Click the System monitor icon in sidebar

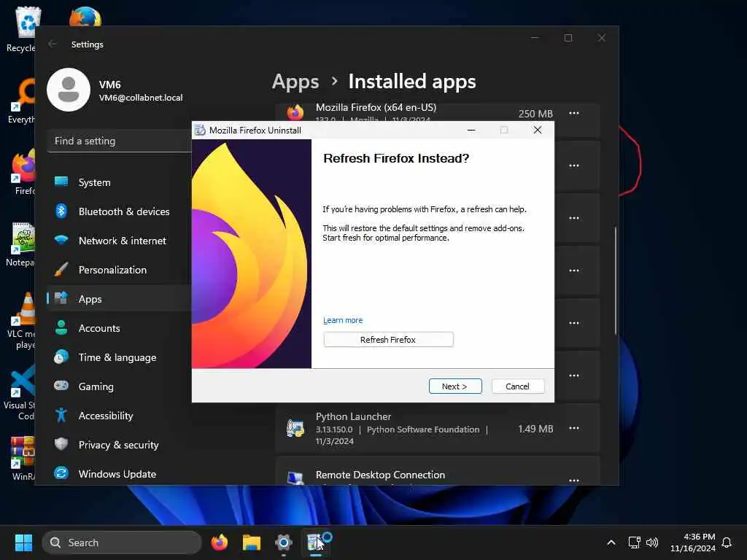[x=61, y=182]
